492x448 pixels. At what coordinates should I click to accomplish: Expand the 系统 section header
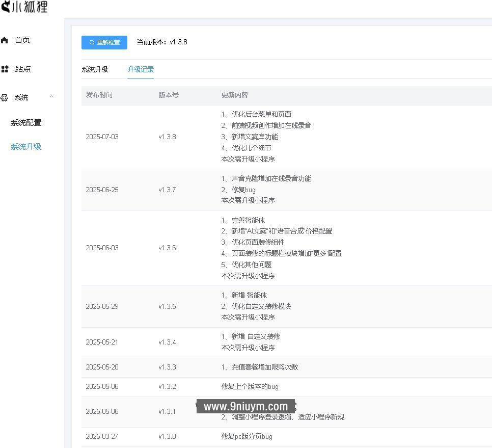click(22, 97)
